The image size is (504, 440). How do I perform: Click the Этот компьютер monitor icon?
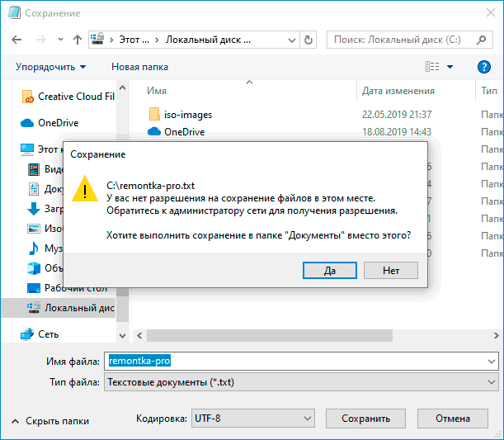27,149
